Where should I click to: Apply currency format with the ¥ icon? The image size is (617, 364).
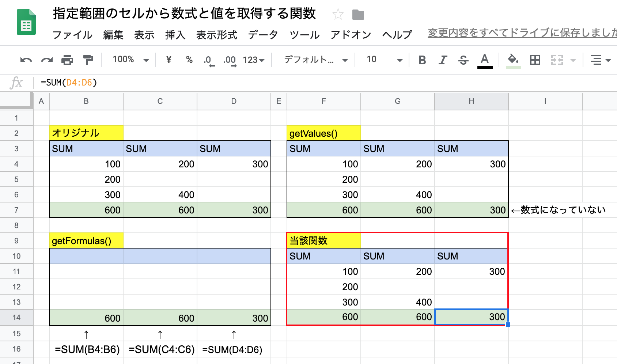169,60
